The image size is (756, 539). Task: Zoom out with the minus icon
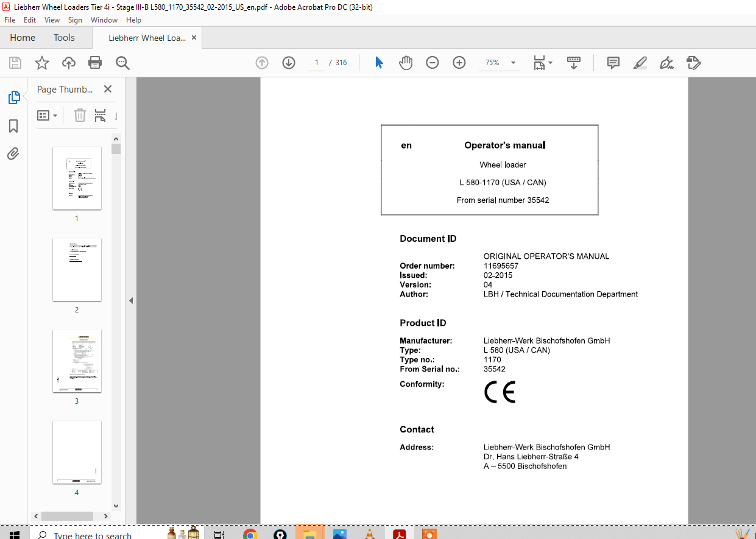433,63
